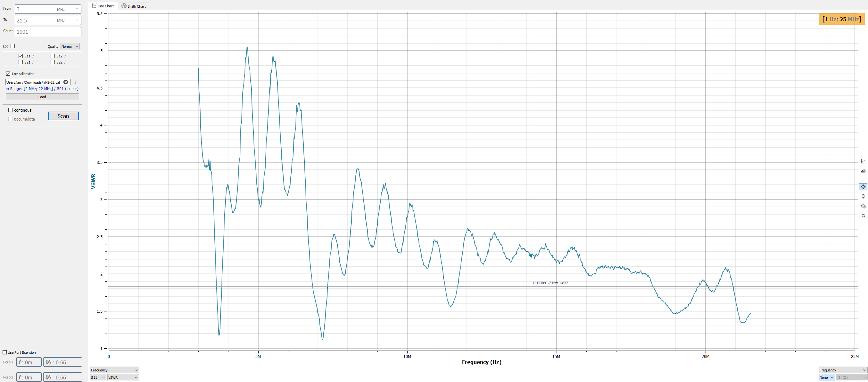Select the four-arrow pan tool icon
The image size is (868, 382).
(863, 186)
